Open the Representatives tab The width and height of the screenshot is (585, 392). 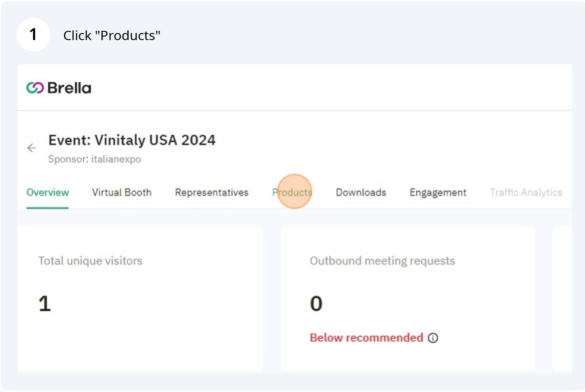coord(212,192)
